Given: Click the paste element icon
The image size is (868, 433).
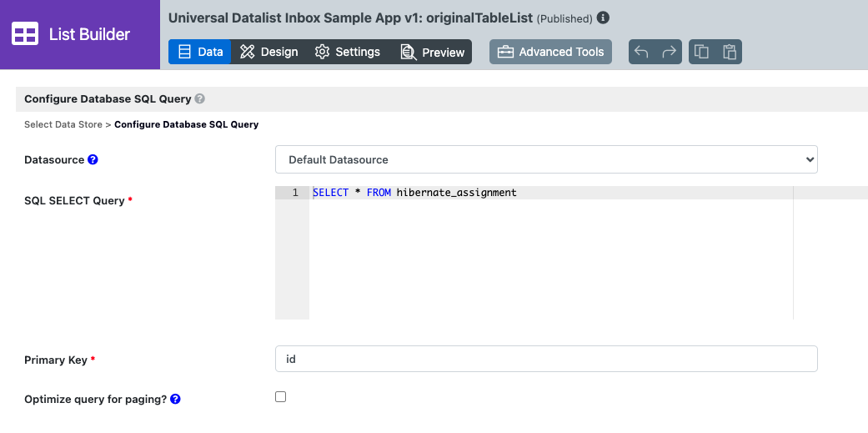Looking at the screenshot, I should pyautogui.click(x=730, y=52).
